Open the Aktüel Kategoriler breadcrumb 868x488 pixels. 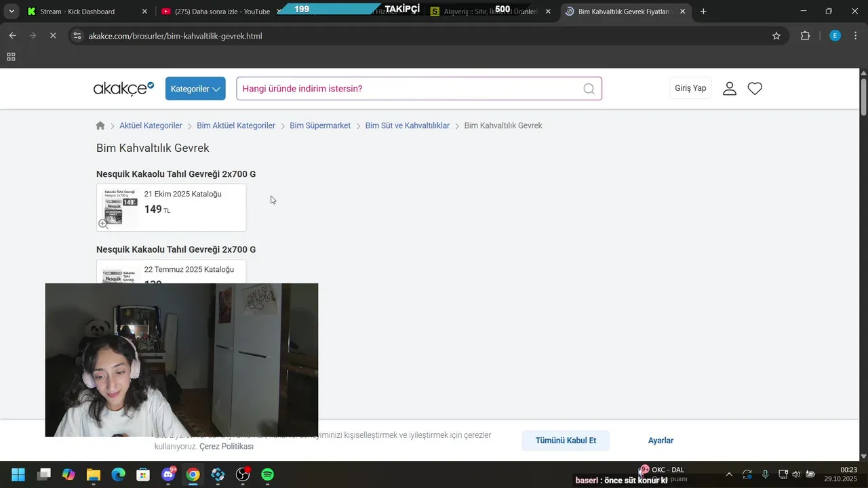coord(151,125)
